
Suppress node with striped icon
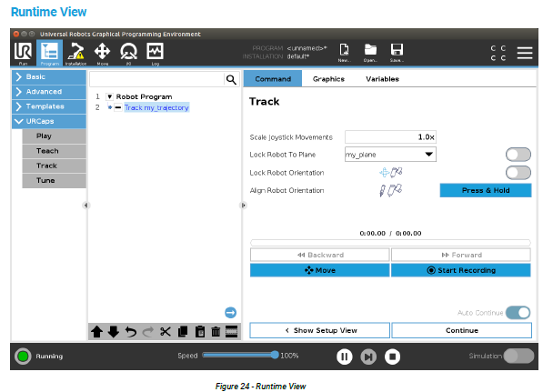point(231,332)
